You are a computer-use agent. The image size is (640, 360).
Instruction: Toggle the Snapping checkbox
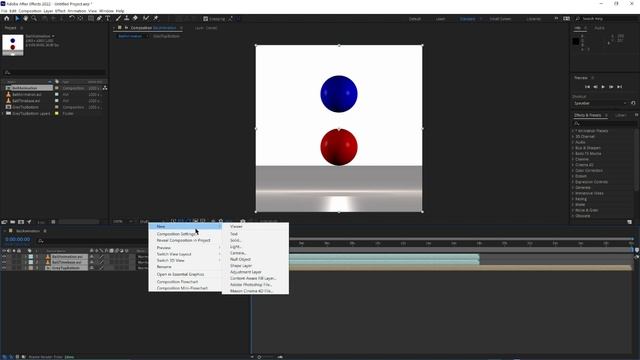click(205, 19)
